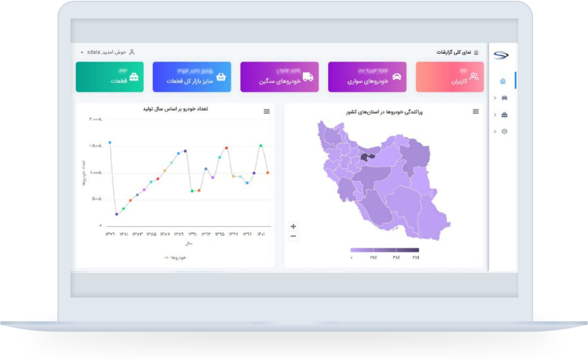Zoom in on the map with plus button

point(293,226)
